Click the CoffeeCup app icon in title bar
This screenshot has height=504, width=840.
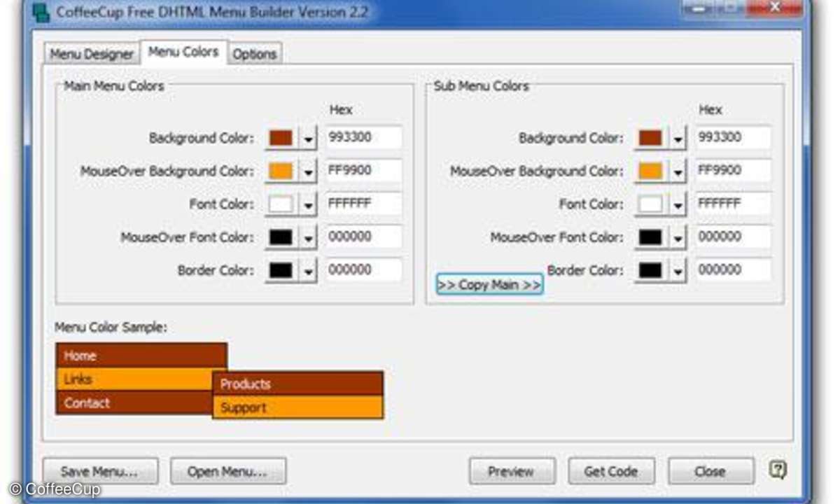coord(41,11)
